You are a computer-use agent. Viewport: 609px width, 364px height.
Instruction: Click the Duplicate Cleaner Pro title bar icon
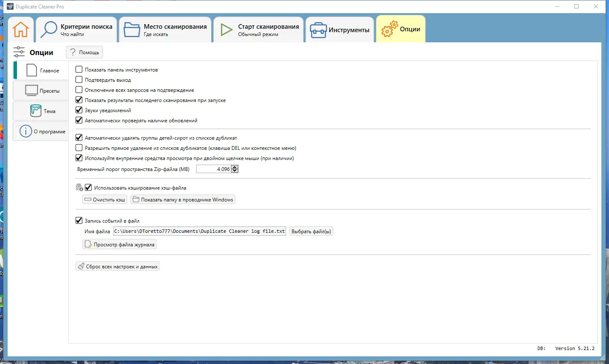point(10,6)
